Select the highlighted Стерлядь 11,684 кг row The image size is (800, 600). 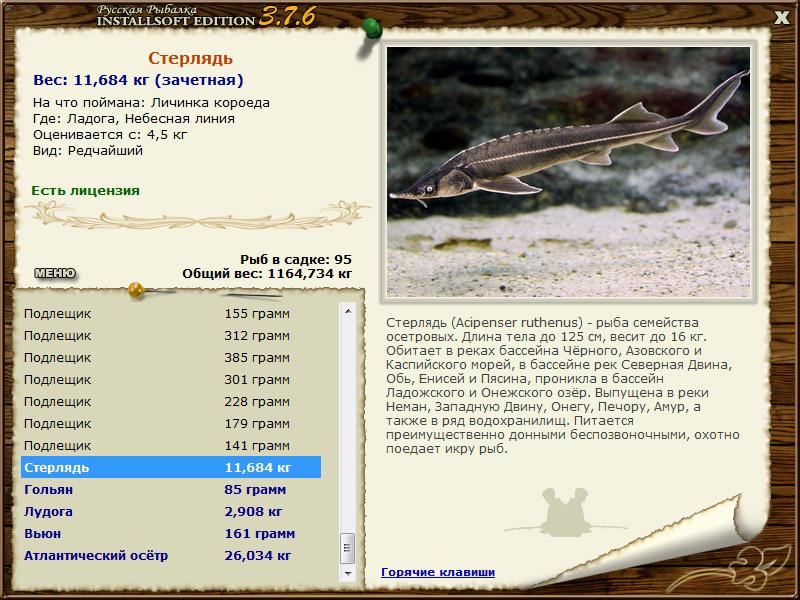[171, 467]
